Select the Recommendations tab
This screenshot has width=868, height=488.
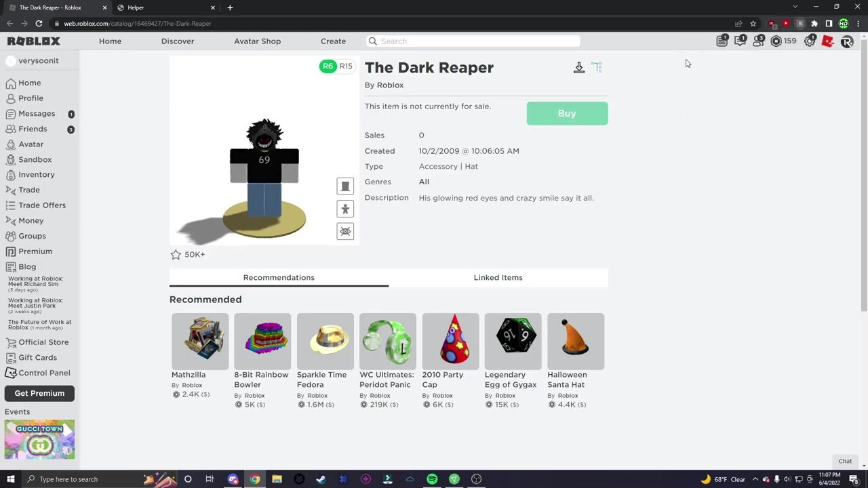[x=279, y=278]
